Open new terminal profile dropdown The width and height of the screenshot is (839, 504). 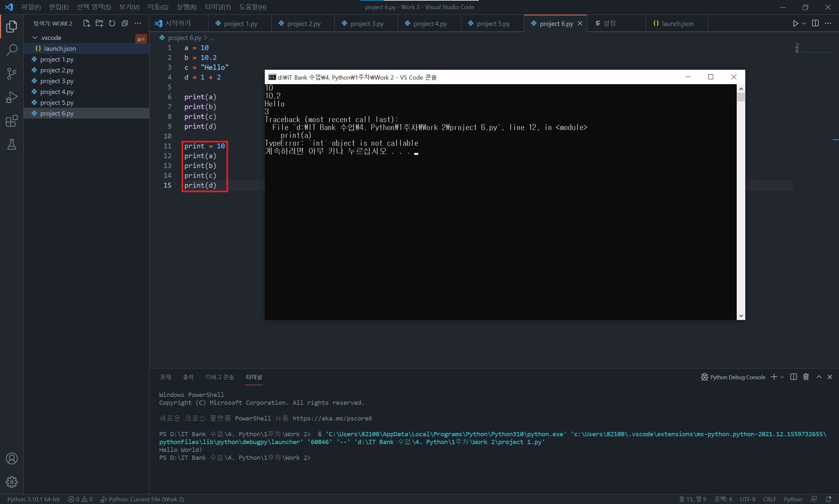(x=782, y=377)
